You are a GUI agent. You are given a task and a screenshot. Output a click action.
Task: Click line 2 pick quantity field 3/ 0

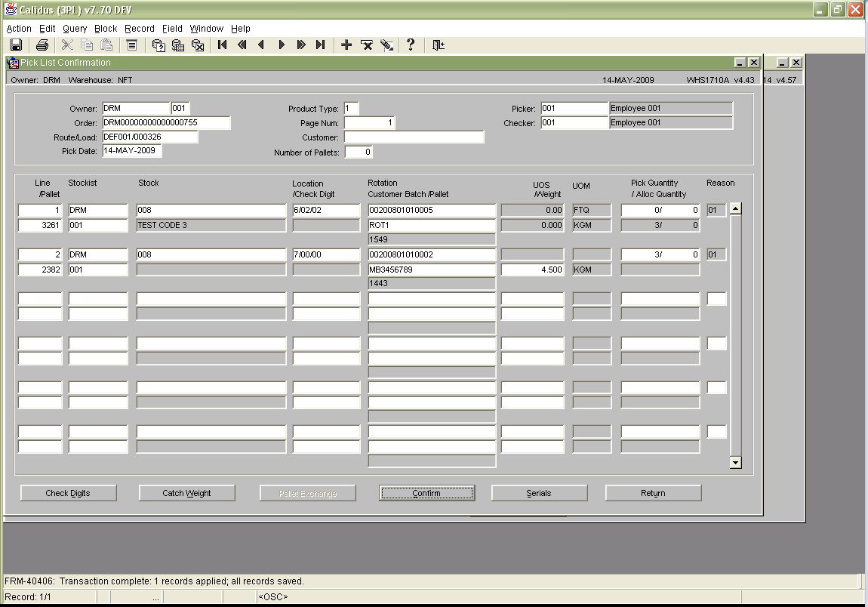pos(660,254)
